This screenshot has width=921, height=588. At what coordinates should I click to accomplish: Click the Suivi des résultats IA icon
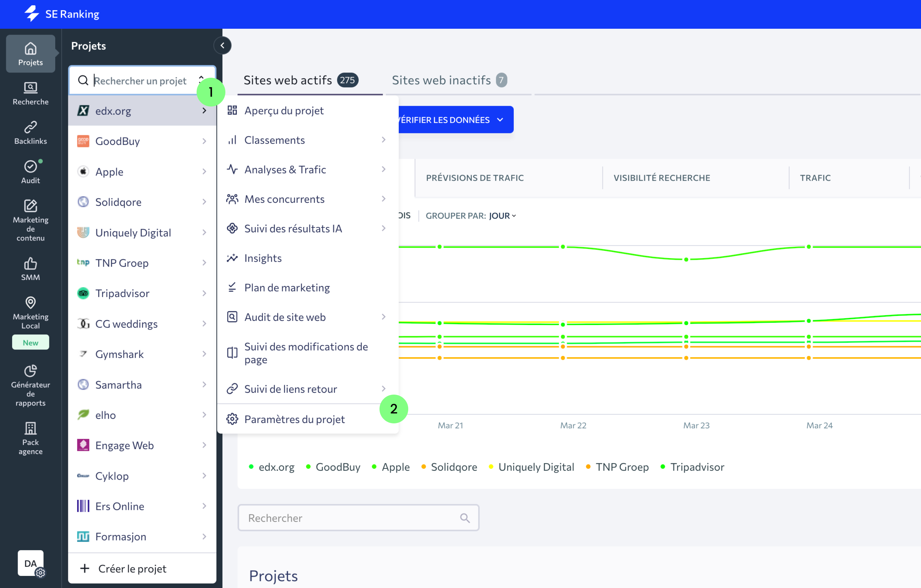232,228
